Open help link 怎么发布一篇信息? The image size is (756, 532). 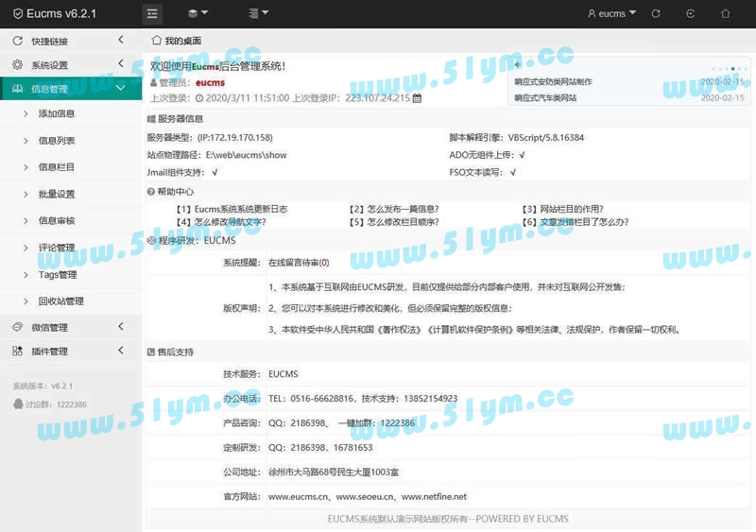coord(404,209)
